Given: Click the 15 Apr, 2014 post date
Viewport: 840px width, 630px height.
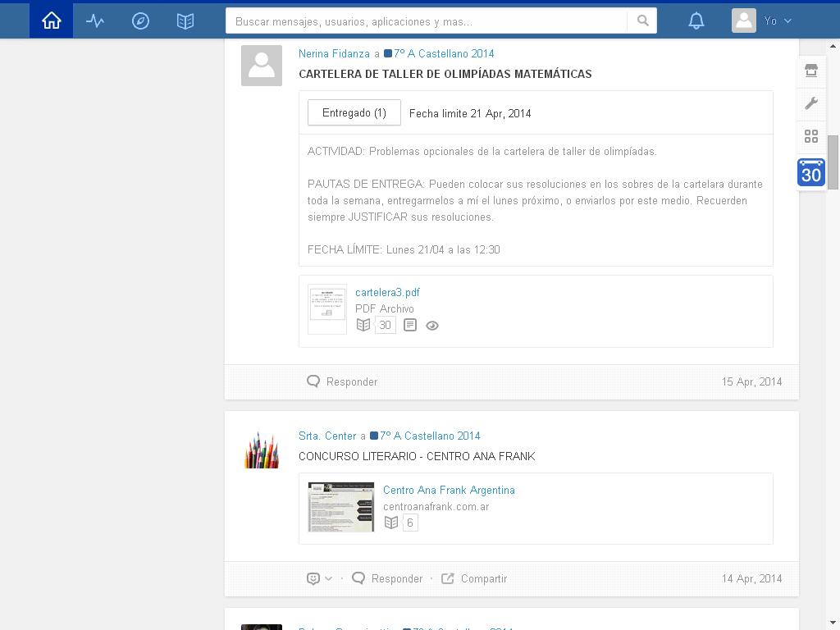Looking at the screenshot, I should [751, 382].
